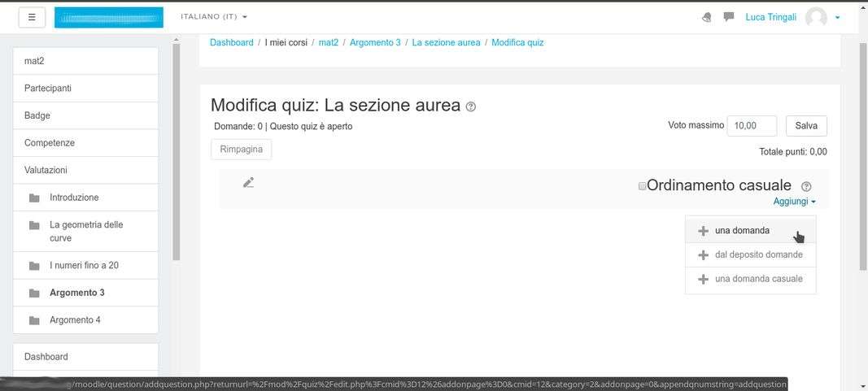Open the messages speech bubble icon
This screenshot has width=868, height=391.
coord(729,16)
